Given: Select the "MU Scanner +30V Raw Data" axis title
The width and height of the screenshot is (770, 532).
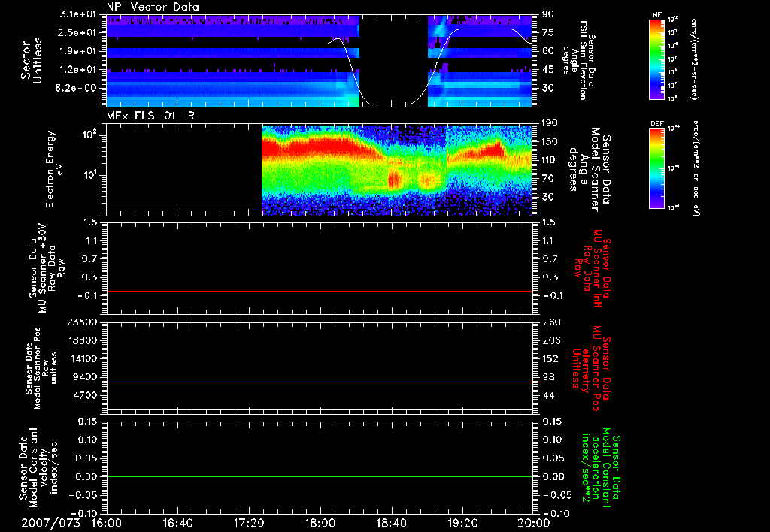Looking at the screenshot, I should pyautogui.click(x=47, y=268).
